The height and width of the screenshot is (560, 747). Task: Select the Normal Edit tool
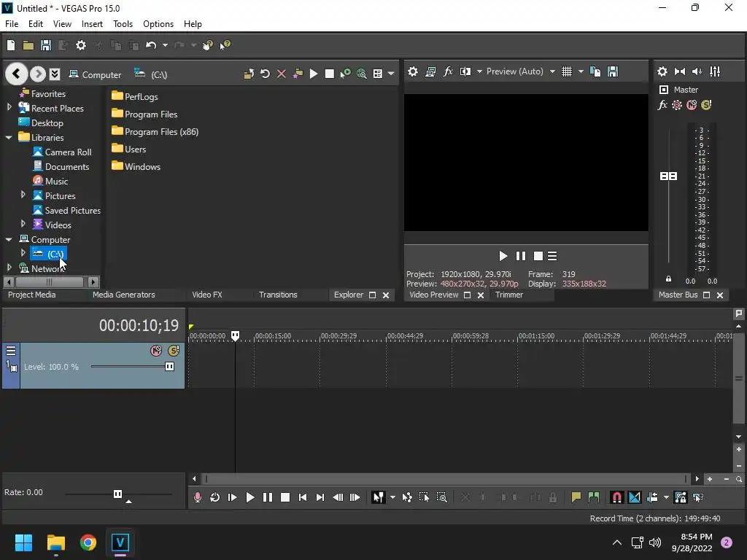click(379, 497)
